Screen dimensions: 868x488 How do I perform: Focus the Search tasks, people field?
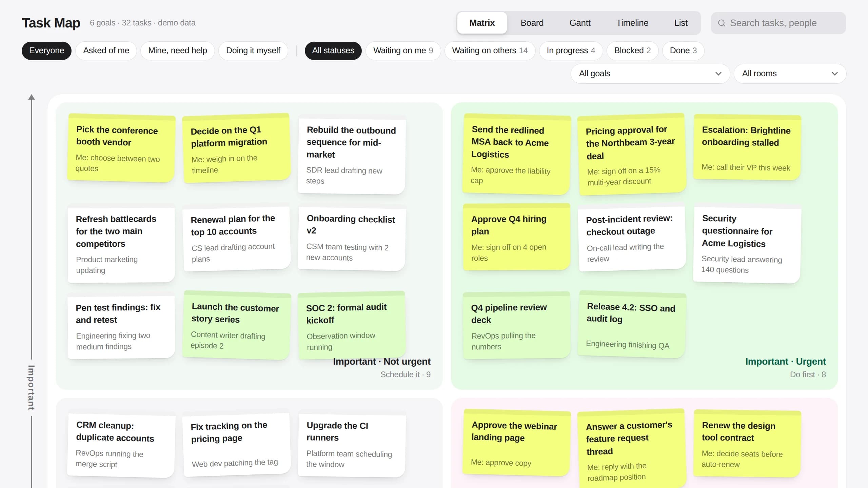[x=778, y=23]
